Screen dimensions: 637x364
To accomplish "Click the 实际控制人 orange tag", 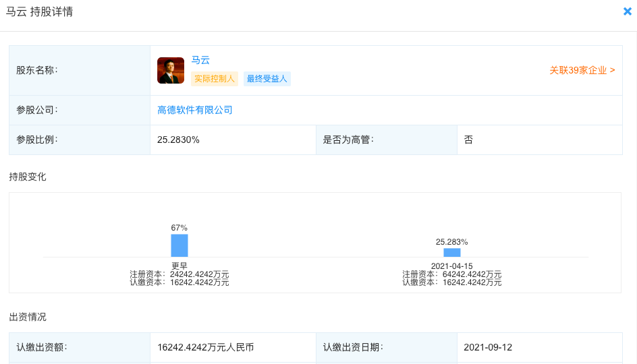I will pyautogui.click(x=215, y=79).
